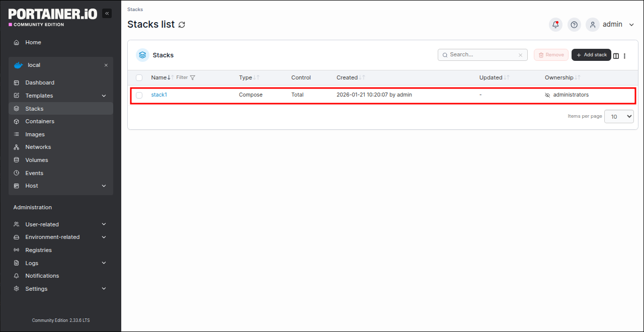
Task: Select the stack1 row checkbox
Action: 139,95
